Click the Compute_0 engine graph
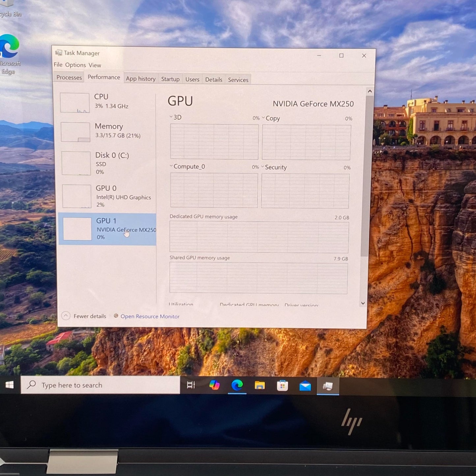The image size is (476, 476). tap(214, 190)
